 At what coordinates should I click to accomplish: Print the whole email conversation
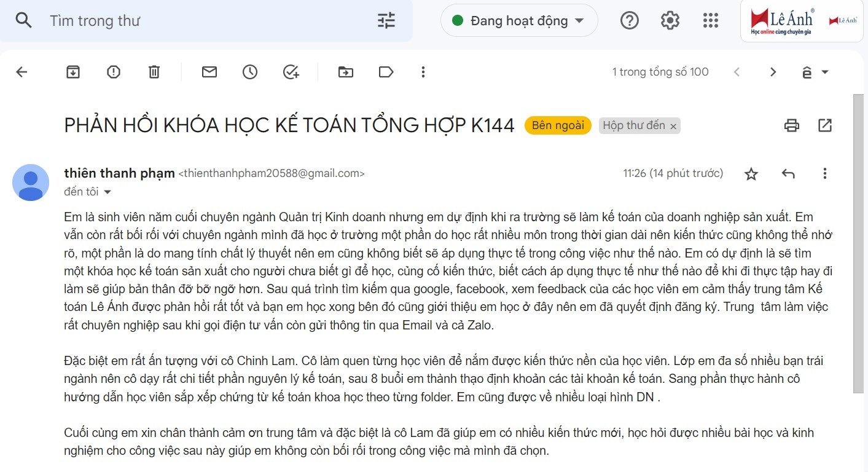pos(792,125)
